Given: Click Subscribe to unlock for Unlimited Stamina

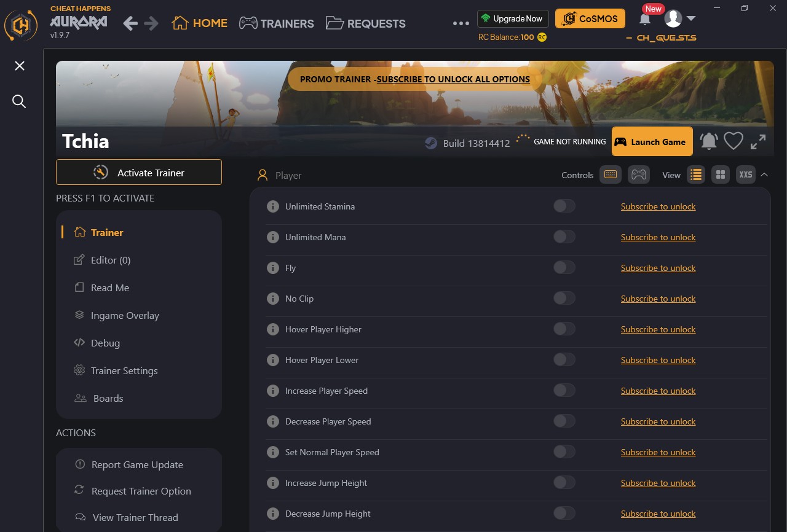Looking at the screenshot, I should 658,206.
